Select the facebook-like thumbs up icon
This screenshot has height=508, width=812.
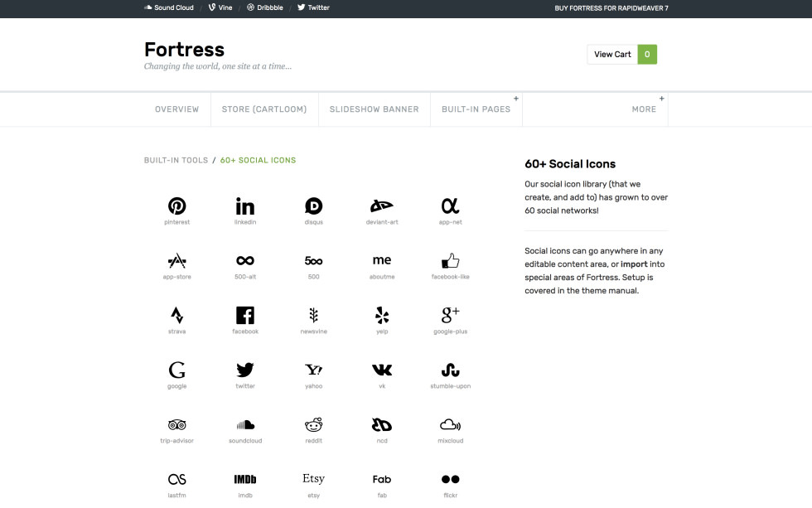point(450,260)
